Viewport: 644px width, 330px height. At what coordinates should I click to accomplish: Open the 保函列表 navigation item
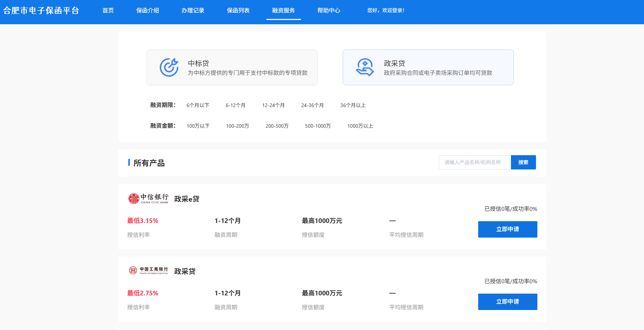238,10
